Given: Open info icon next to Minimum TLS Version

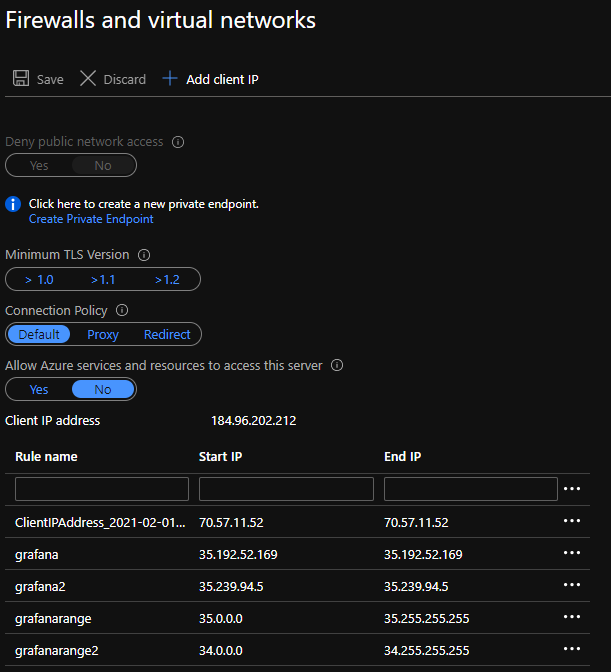Looking at the screenshot, I should (144, 255).
